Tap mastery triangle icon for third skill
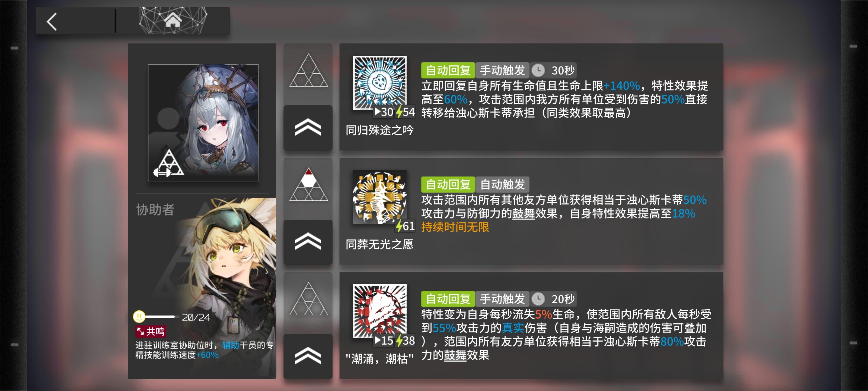Screen dimensions: 868x391 308,299
